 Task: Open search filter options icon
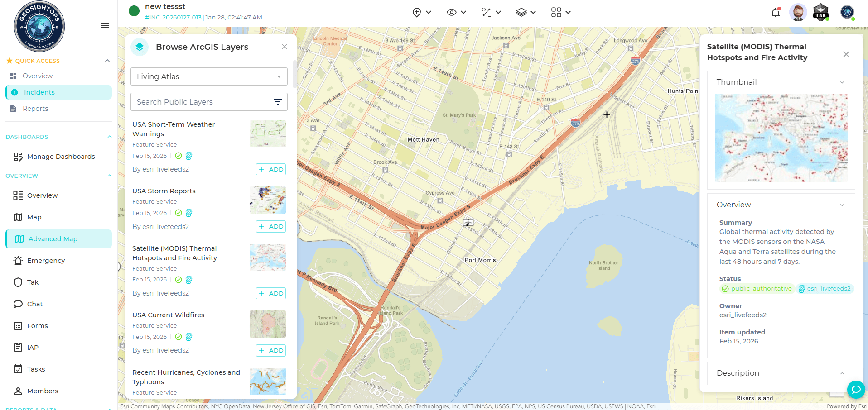[278, 102]
